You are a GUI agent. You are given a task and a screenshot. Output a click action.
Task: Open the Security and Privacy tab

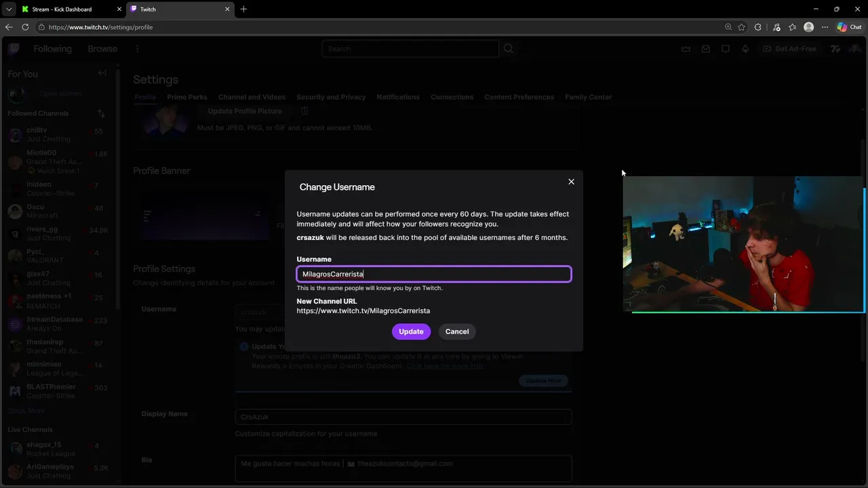click(331, 97)
